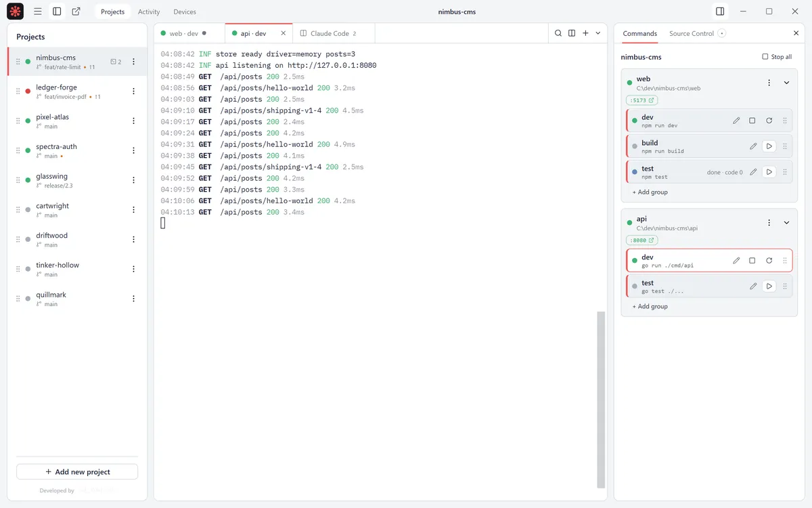The image size is (812, 508).
Task: Switch to the Activity tab
Action: click(x=149, y=12)
